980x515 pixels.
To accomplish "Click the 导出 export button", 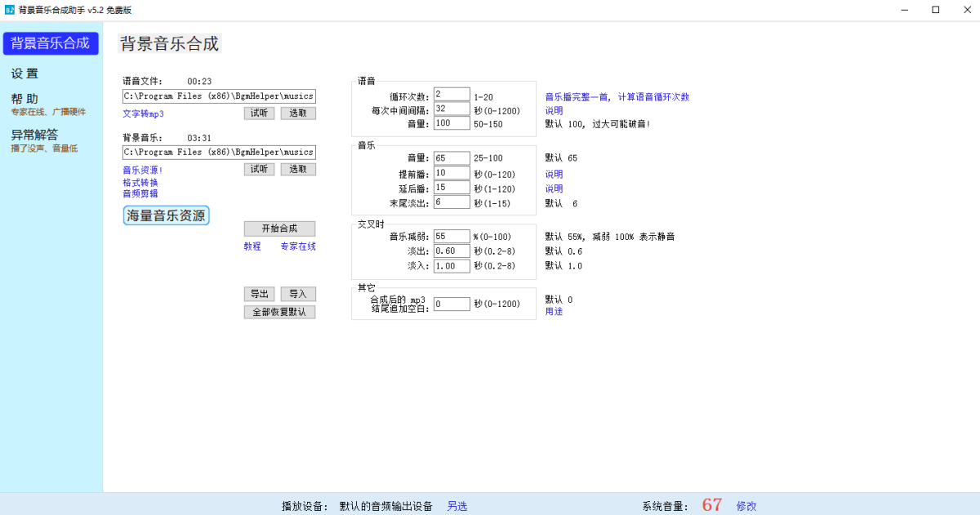I will 259,294.
